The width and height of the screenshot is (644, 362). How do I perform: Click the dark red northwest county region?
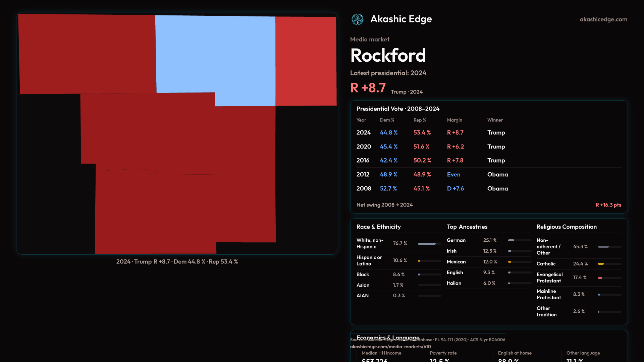tap(87, 54)
